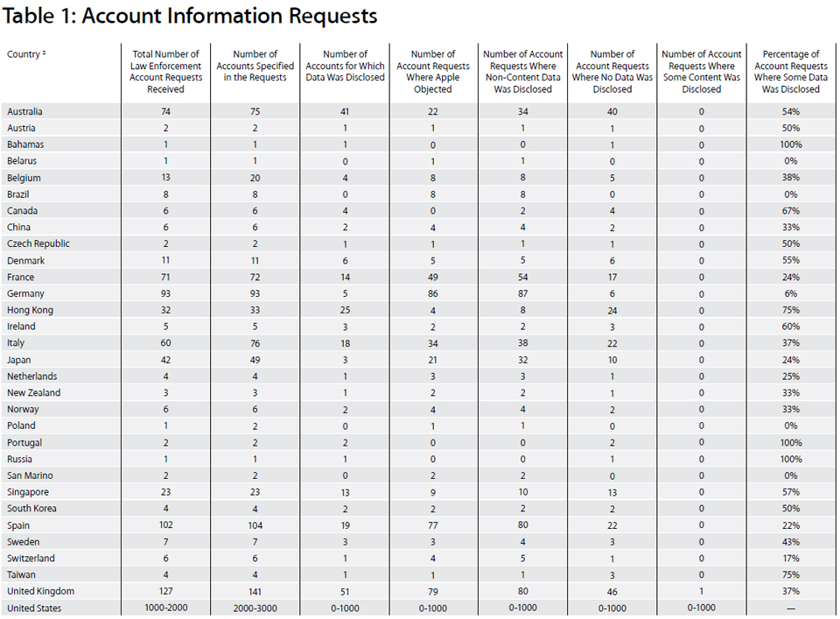The height and width of the screenshot is (619, 840).
Task: Click the 'Table 1: Account Information Requests' title
Action: pyautogui.click(x=191, y=17)
